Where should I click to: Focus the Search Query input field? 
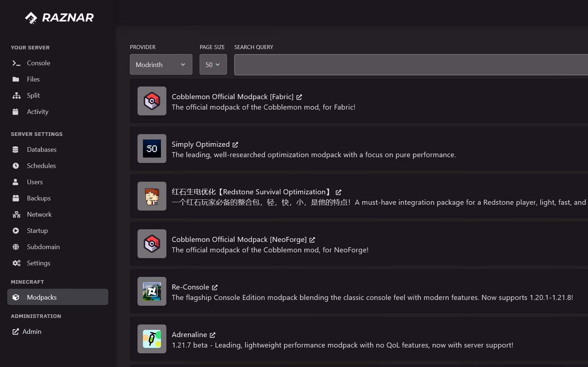click(411, 65)
